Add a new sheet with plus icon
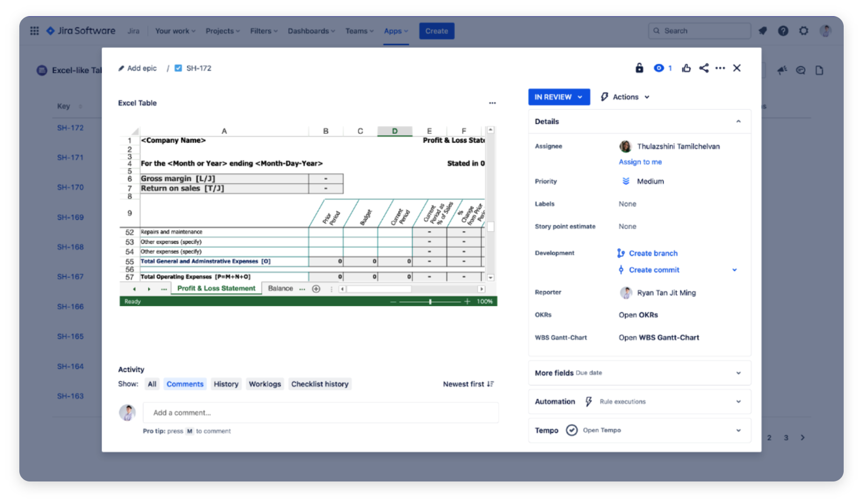Viewport: 863px width, 504px height. coord(316,289)
